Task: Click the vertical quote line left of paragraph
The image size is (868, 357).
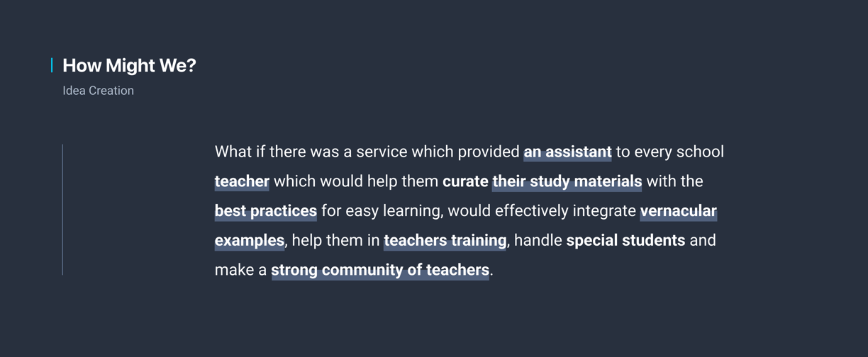Action: pyautogui.click(x=62, y=210)
